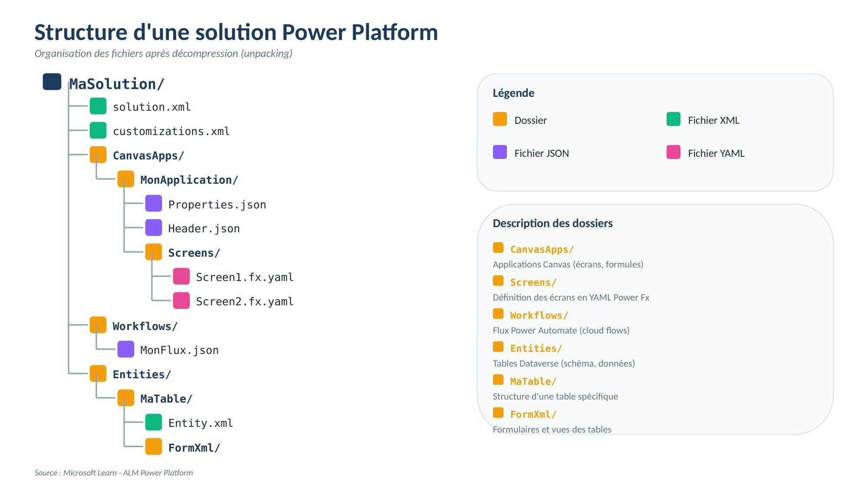Click the purple icon next to Properties.json
868x489 pixels.
(x=154, y=204)
